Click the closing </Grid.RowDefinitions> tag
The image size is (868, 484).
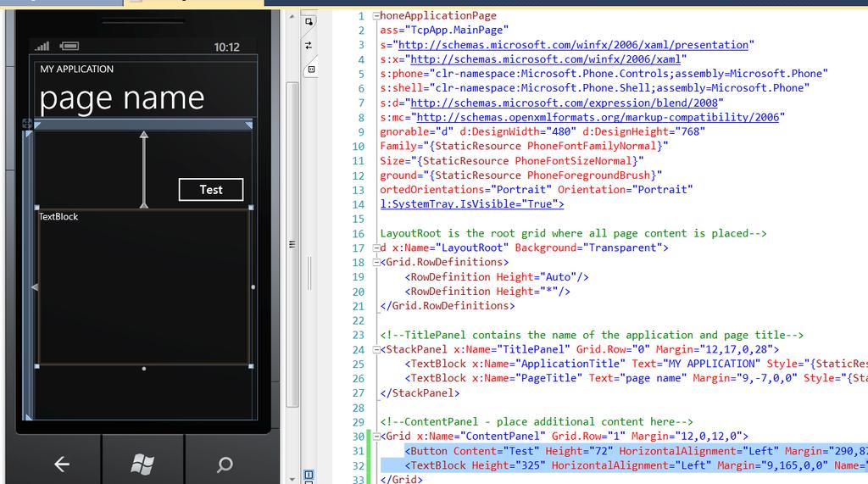pos(448,306)
